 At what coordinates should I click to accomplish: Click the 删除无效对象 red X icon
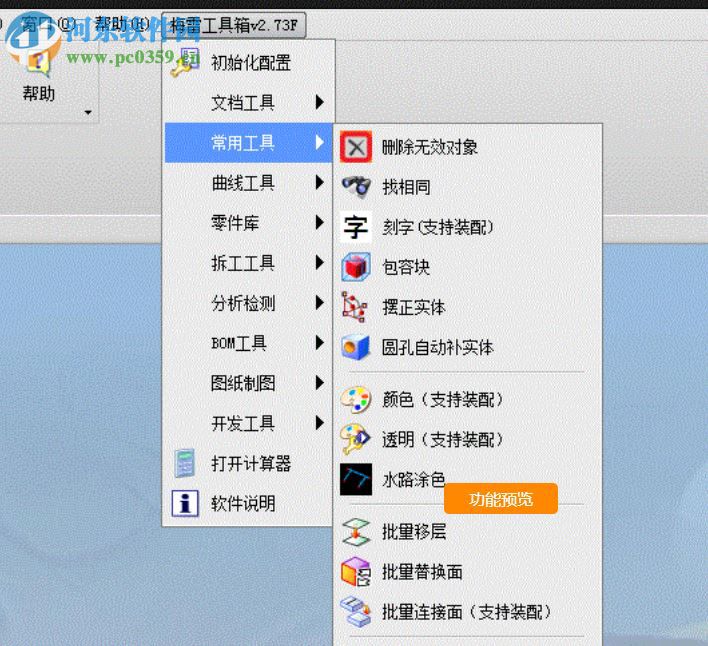[x=356, y=147]
